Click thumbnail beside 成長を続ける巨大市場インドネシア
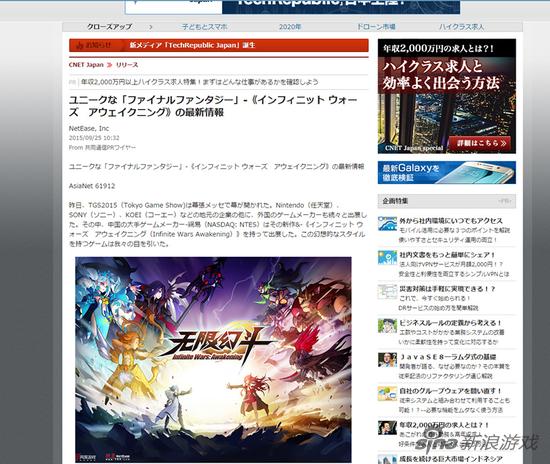550x464 pixels. pyautogui.click(x=387, y=459)
